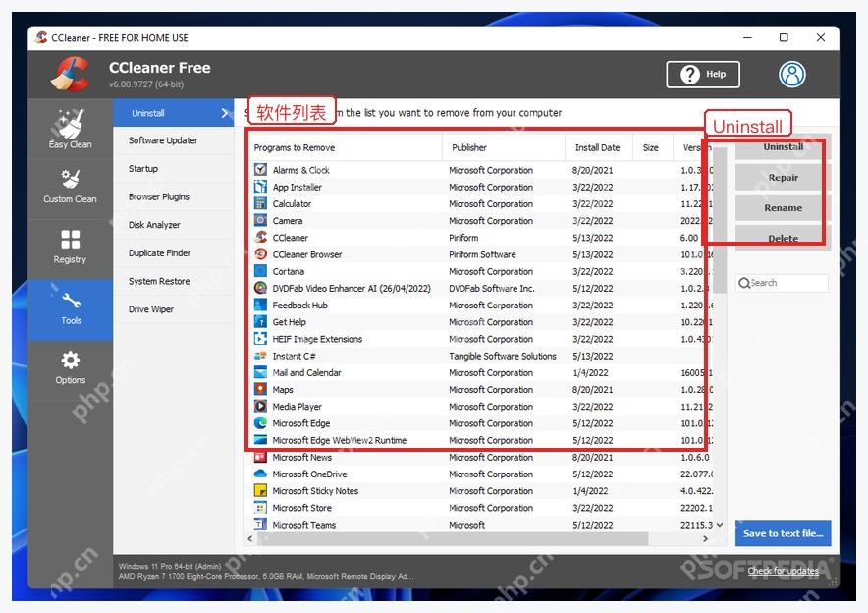Select the HEIF Image Extensions icon
Viewport: 868px width, 613px height.
tap(260, 338)
